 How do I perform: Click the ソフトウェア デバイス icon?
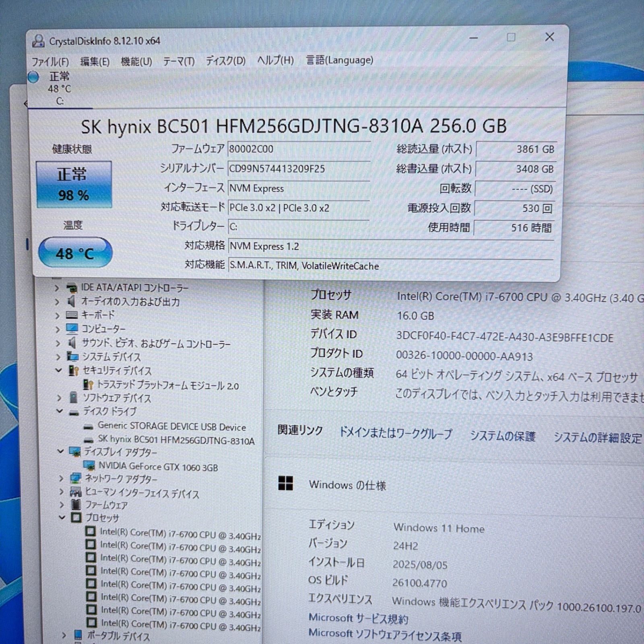pyautogui.click(x=74, y=398)
